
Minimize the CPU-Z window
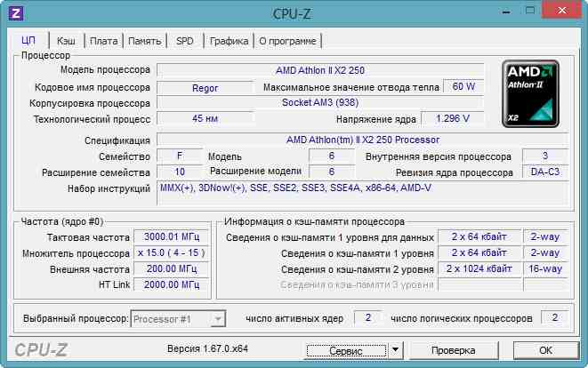[506, 12]
